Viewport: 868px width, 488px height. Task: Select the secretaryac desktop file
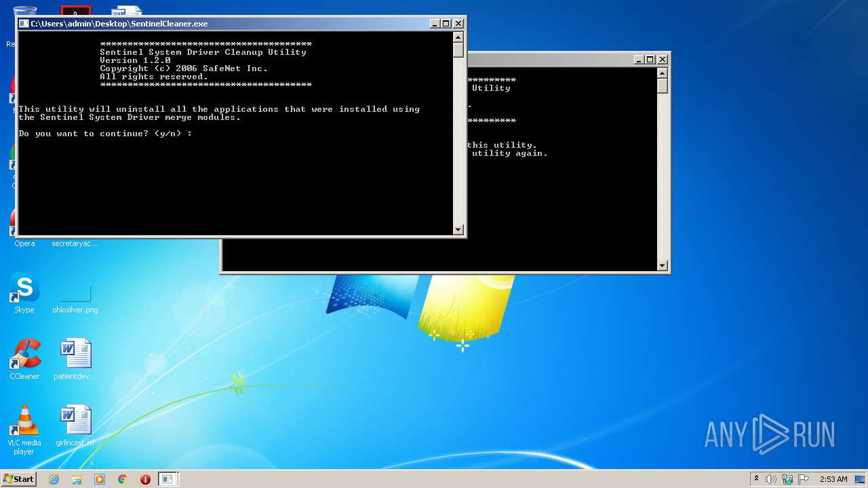coord(75,243)
